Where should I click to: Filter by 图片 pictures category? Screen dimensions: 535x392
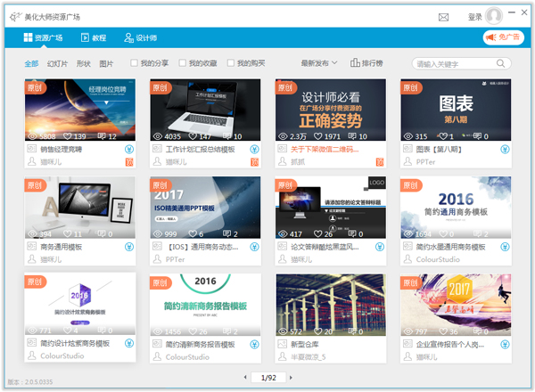pyautogui.click(x=106, y=63)
